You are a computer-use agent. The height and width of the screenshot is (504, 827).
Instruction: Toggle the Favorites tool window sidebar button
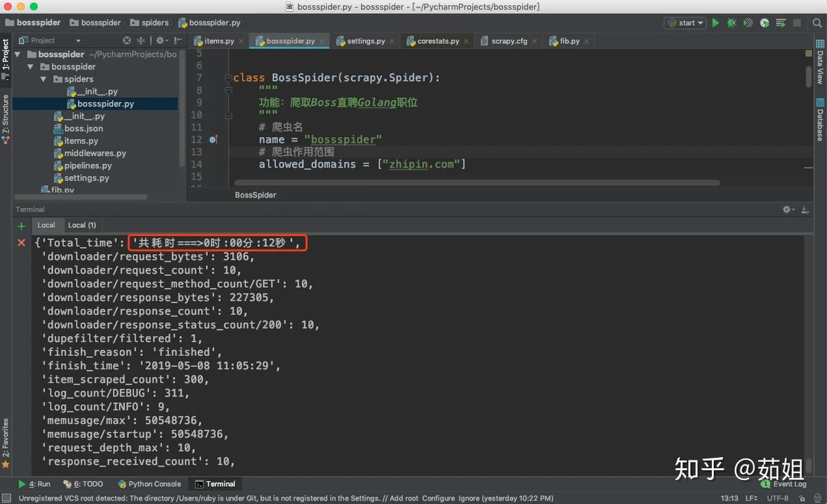point(6,441)
